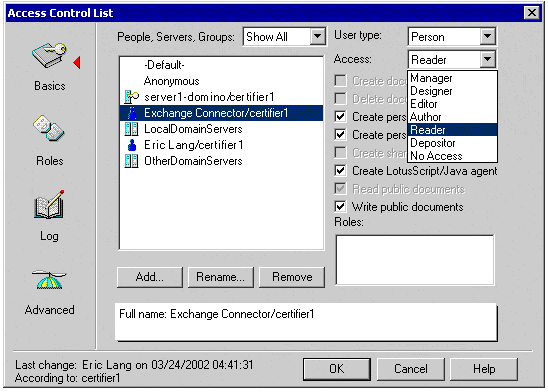Select the -Default- entry

[x=221, y=65]
